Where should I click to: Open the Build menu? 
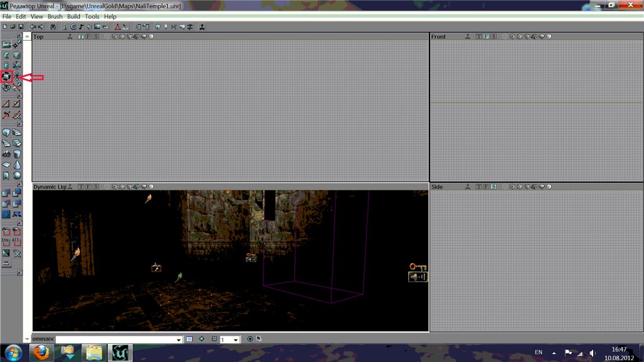(x=74, y=16)
